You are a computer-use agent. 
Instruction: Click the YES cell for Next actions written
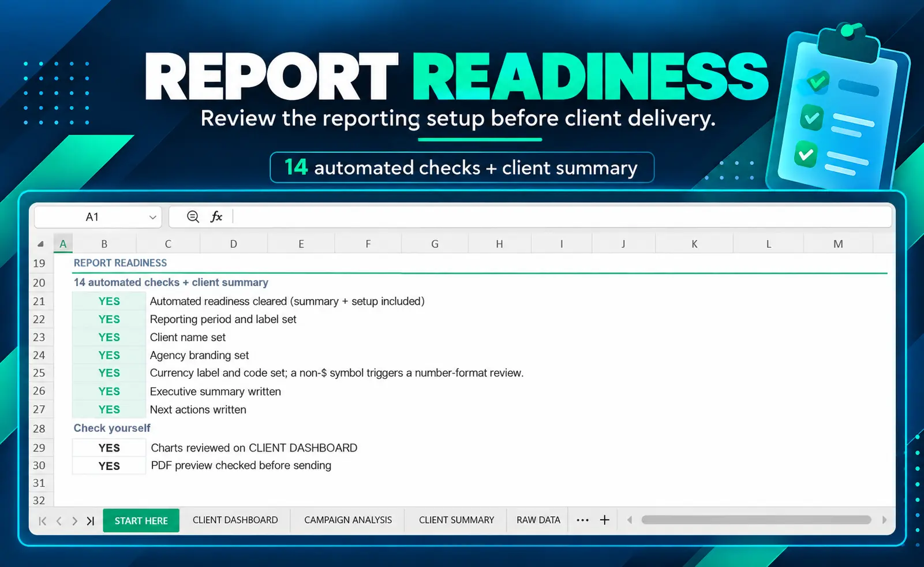(109, 409)
